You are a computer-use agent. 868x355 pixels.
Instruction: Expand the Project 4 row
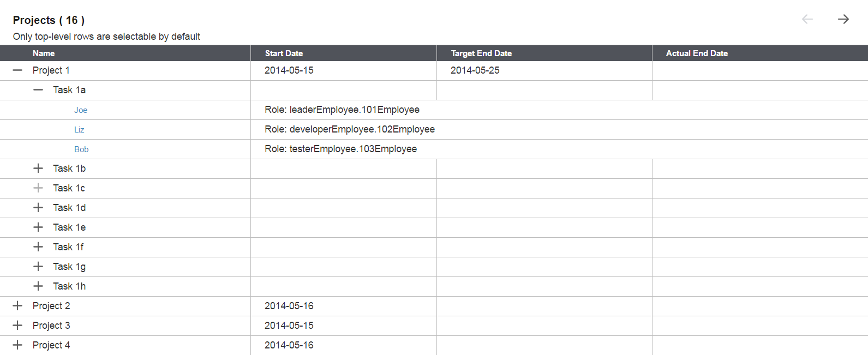(x=17, y=345)
